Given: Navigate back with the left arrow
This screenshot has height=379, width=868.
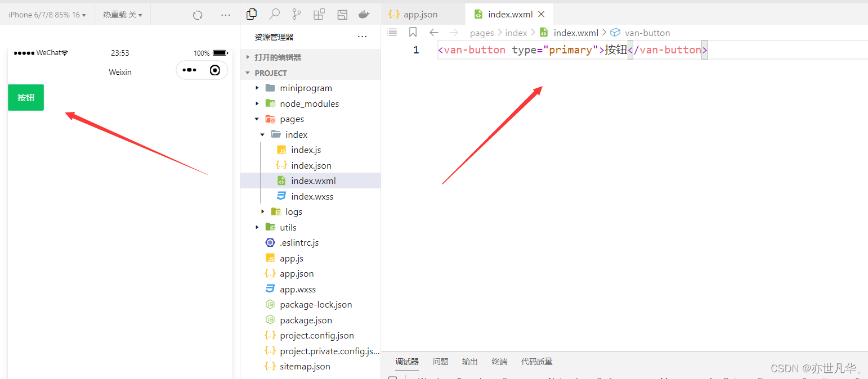Looking at the screenshot, I should coord(433,33).
